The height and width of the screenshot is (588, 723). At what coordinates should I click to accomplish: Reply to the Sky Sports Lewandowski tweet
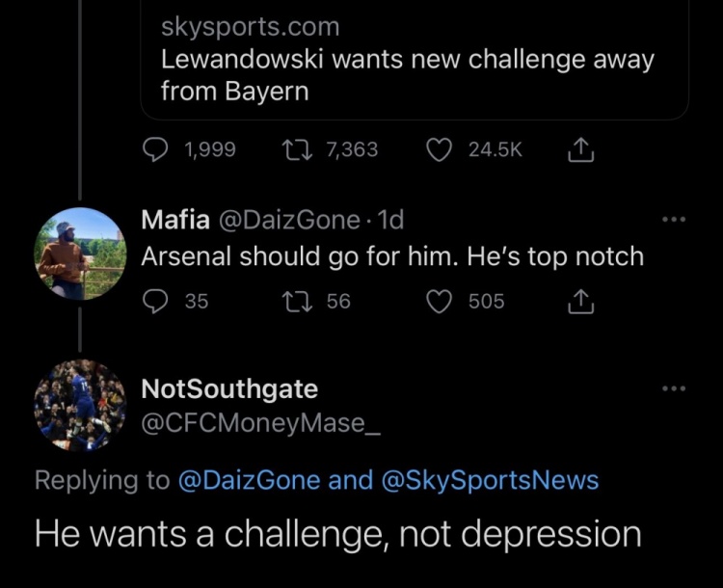tap(156, 149)
